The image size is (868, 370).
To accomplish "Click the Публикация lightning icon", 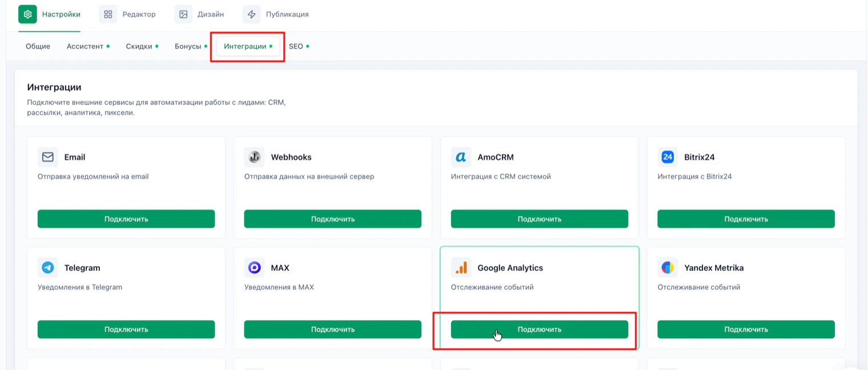I will [x=252, y=14].
